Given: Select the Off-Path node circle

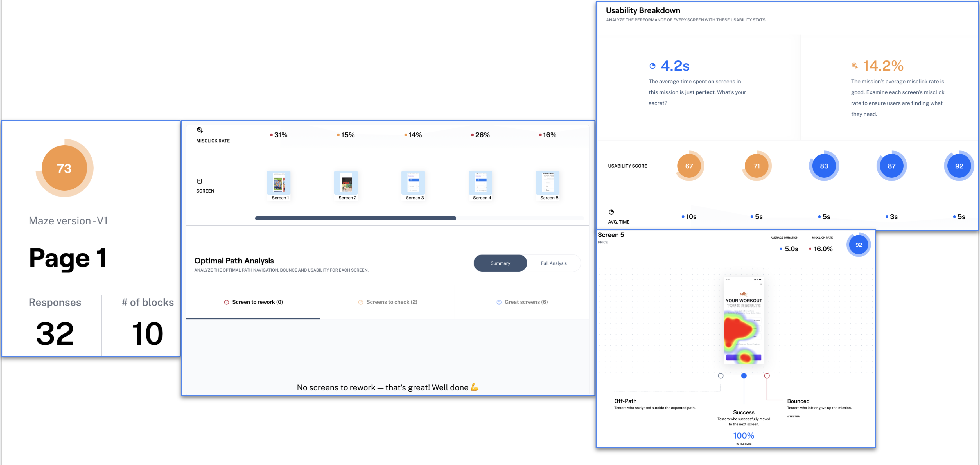Looking at the screenshot, I should 721,376.
